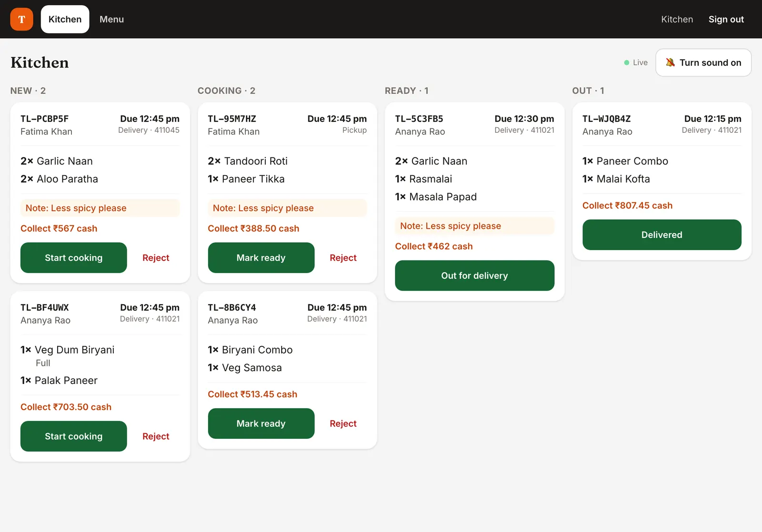The width and height of the screenshot is (762, 532).
Task: Click Collect ₹703.50 cash text
Action: tap(66, 407)
